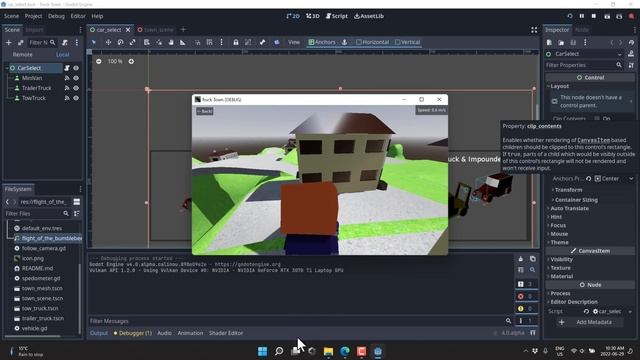The height and width of the screenshot is (360, 640).
Task: Switch to the car_select scene tab
Action: pos(108,30)
